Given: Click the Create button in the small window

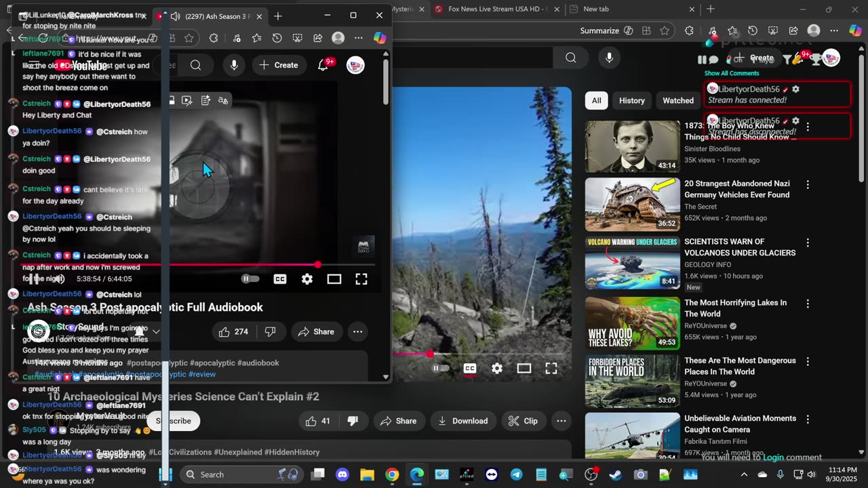Looking at the screenshot, I should coord(279,65).
